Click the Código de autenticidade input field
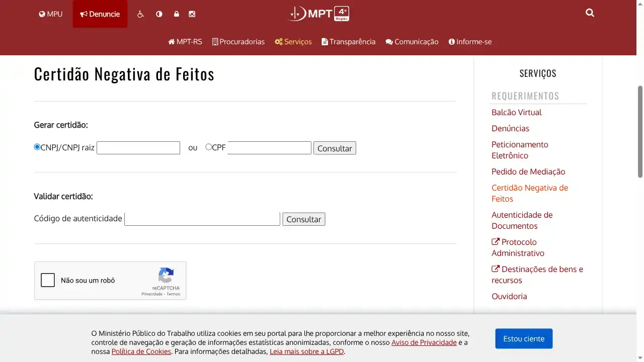Image resolution: width=644 pixels, height=362 pixels. (x=202, y=218)
